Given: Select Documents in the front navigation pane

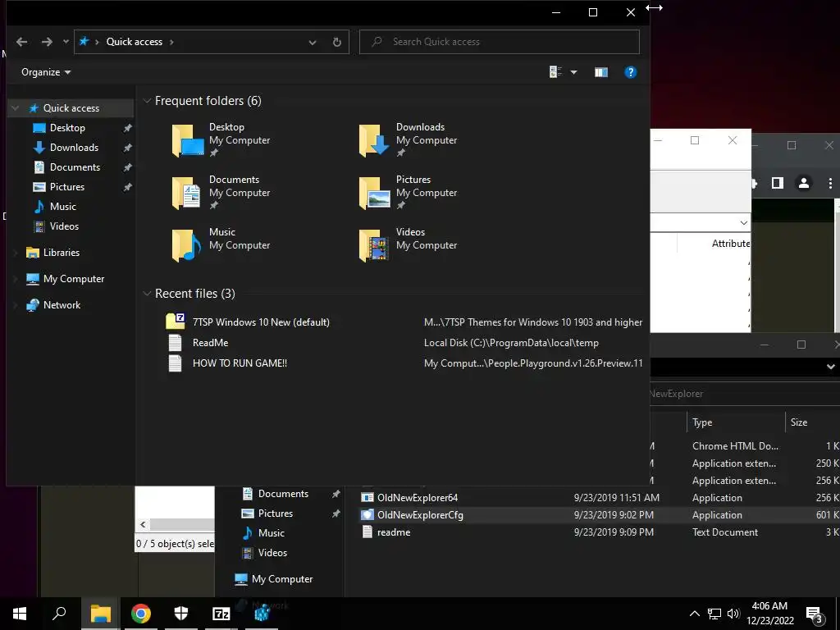Looking at the screenshot, I should click(x=75, y=167).
